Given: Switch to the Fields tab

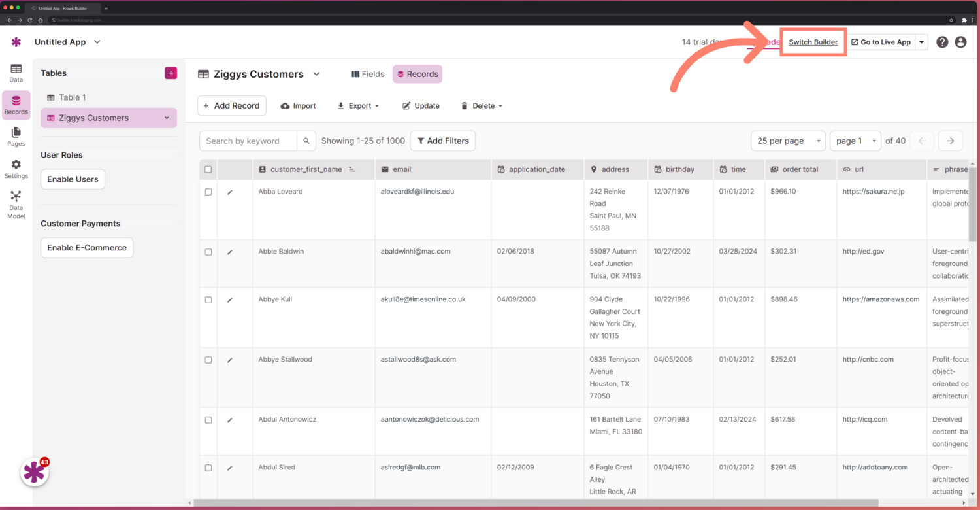Looking at the screenshot, I should [368, 74].
